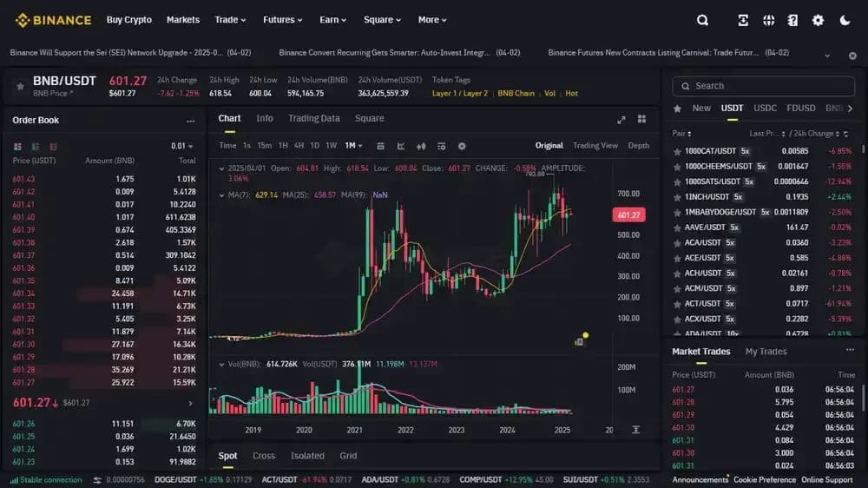Select the 1H chart interval
The width and height of the screenshot is (868, 488).
283,146
